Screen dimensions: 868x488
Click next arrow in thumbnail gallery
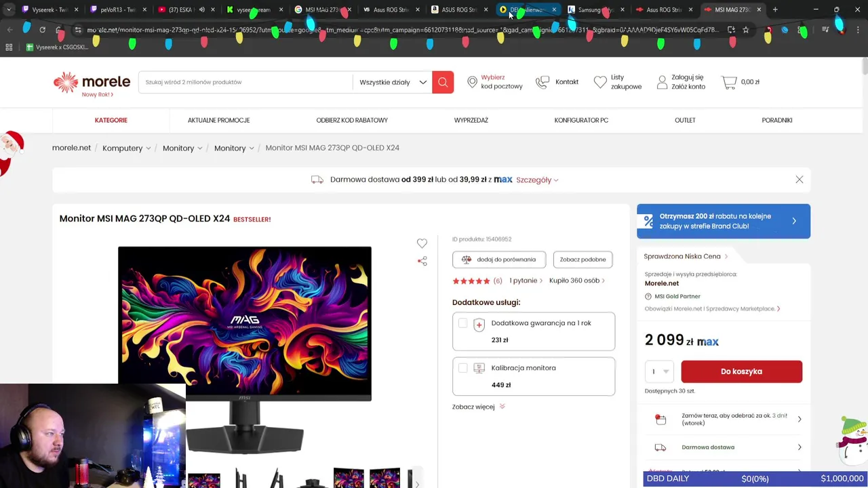pyautogui.click(x=417, y=484)
